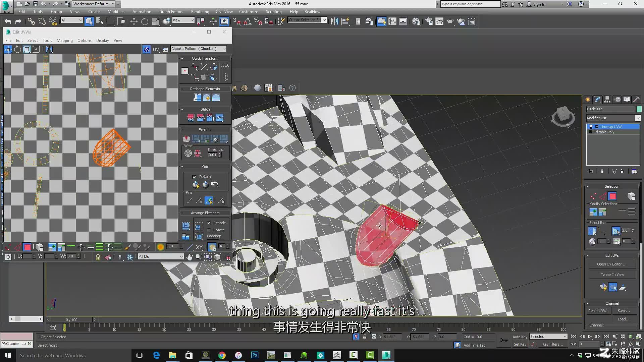Click the Quick Peel icon
The height and width of the screenshot is (362, 644).
[x=196, y=184]
